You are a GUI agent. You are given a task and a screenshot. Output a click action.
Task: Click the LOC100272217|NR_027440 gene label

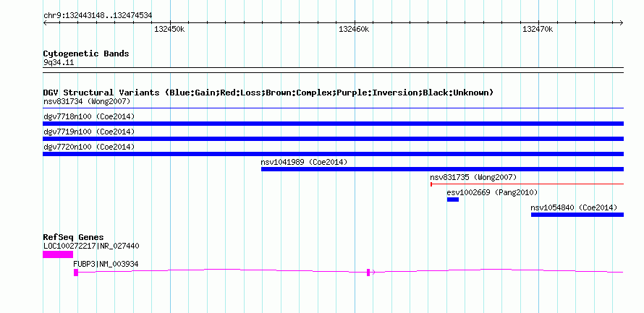(91, 246)
